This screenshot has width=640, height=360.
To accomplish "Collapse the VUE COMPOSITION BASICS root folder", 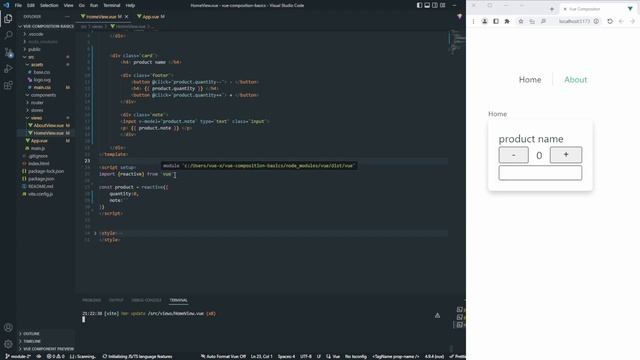I will tap(46, 26).
